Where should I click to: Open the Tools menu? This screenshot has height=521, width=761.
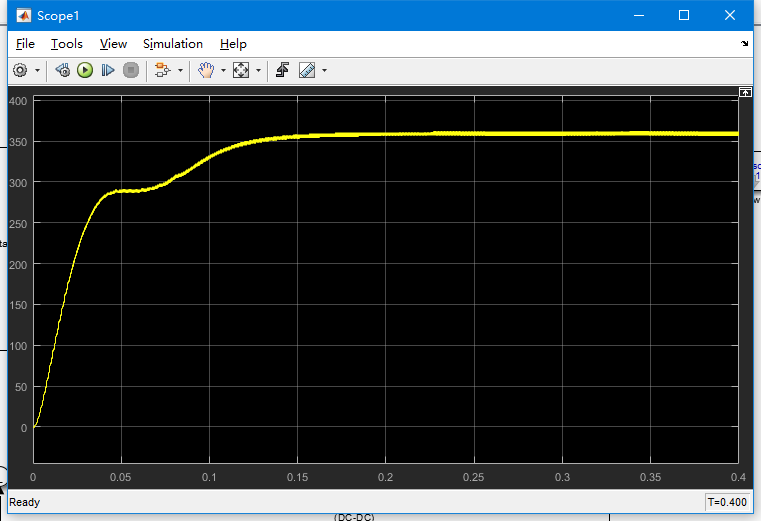[67, 44]
